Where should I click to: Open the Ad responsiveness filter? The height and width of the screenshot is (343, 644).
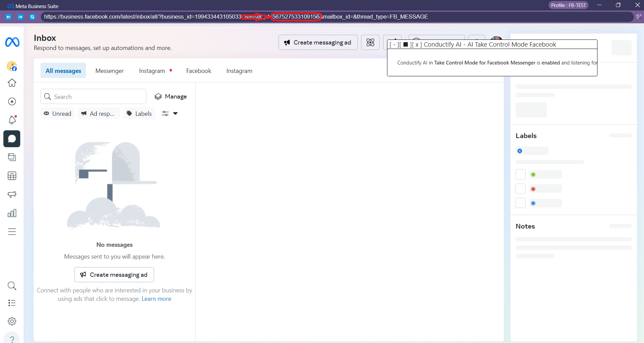pos(98,113)
